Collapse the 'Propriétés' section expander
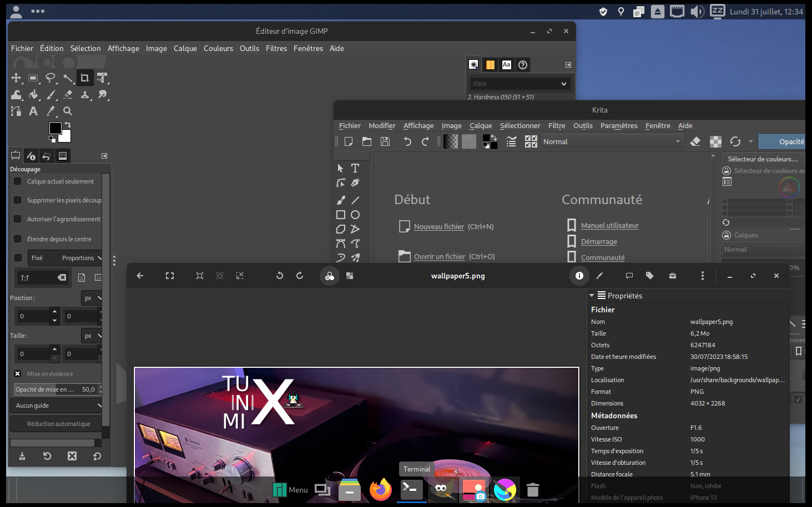 pyautogui.click(x=592, y=296)
